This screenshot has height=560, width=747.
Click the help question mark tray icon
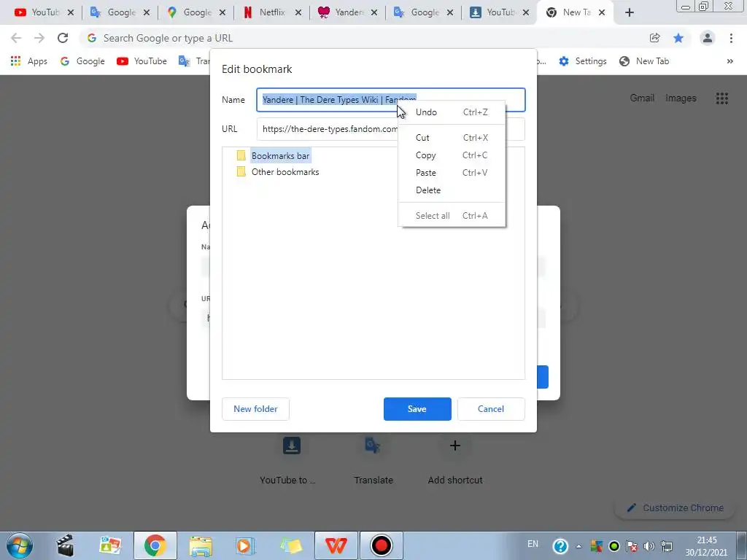561,545
